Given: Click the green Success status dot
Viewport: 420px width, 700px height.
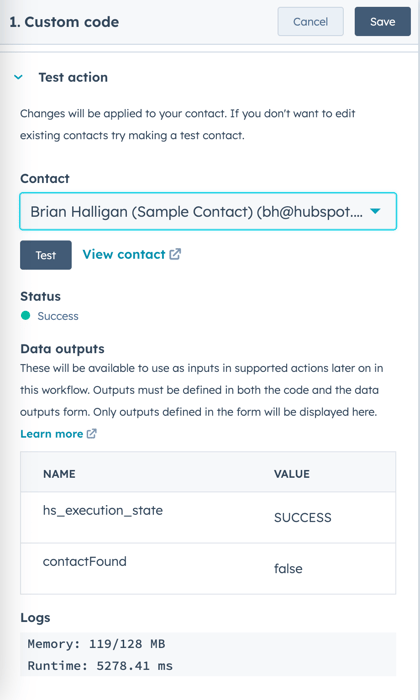Looking at the screenshot, I should click(x=25, y=316).
